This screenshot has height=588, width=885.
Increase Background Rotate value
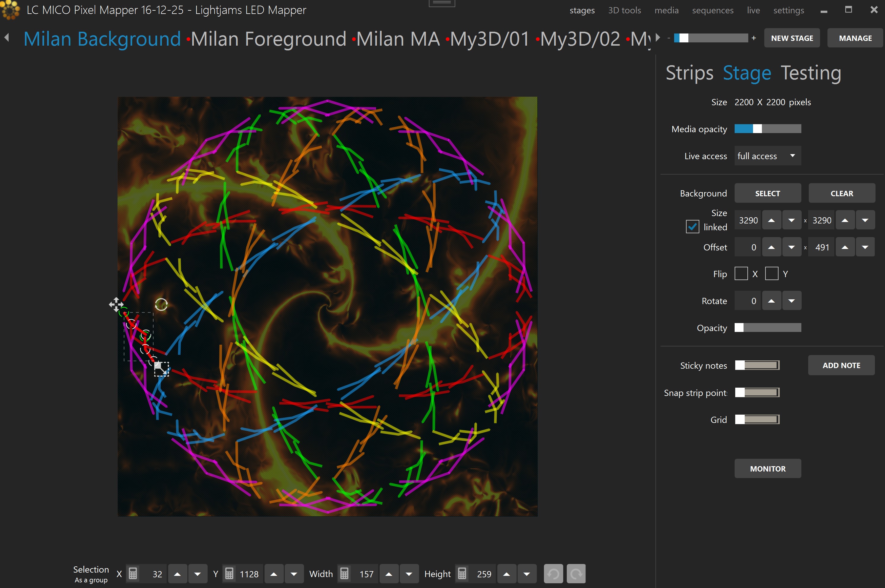tap(771, 301)
